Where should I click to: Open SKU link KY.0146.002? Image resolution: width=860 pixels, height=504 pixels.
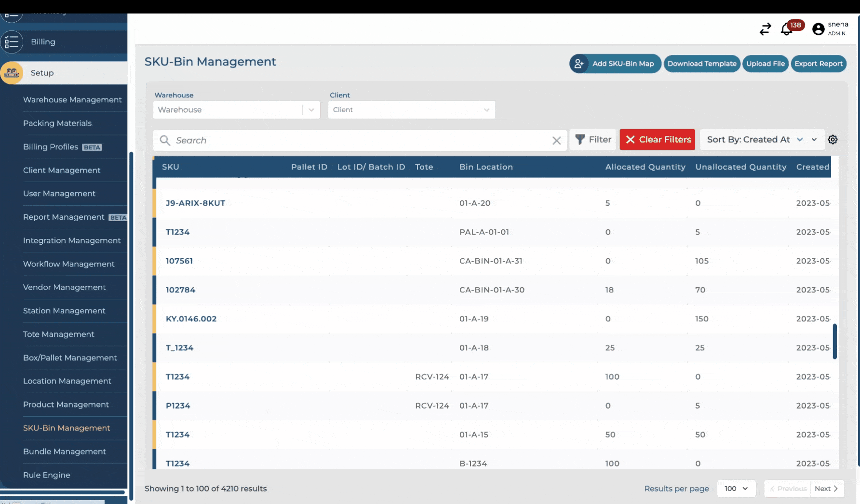pyautogui.click(x=191, y=319)
